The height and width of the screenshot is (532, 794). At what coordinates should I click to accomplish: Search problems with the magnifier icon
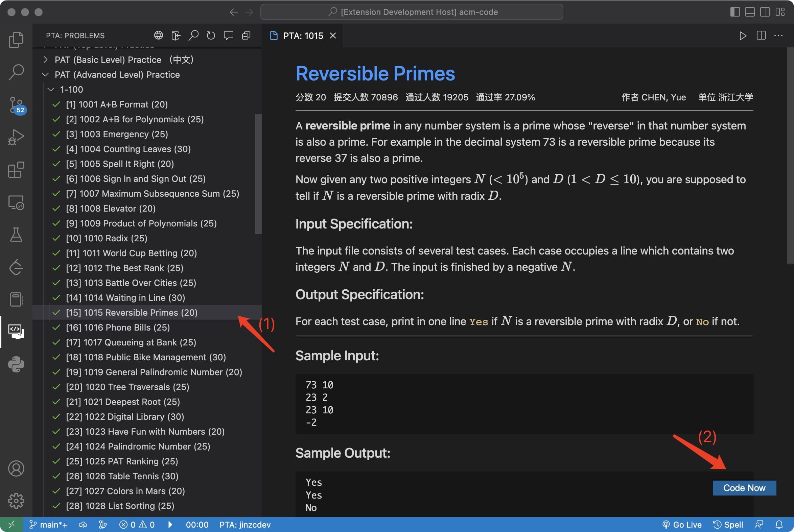(x=193, y=35)
